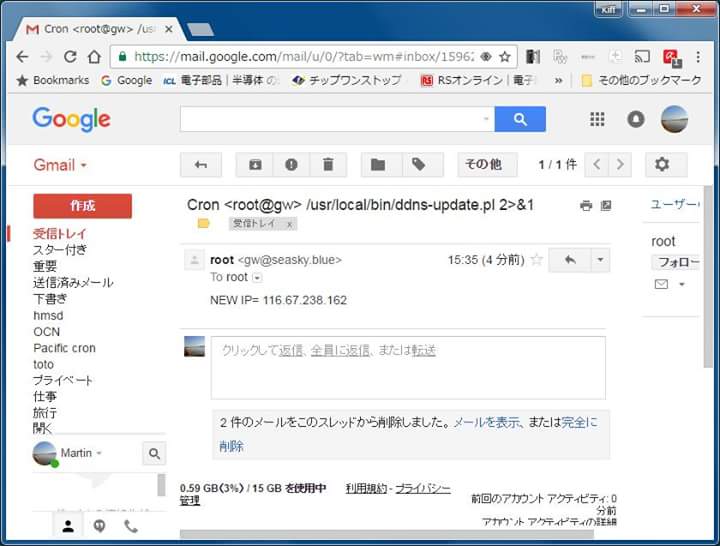Click the blue Gmail search button

point(520,119)
